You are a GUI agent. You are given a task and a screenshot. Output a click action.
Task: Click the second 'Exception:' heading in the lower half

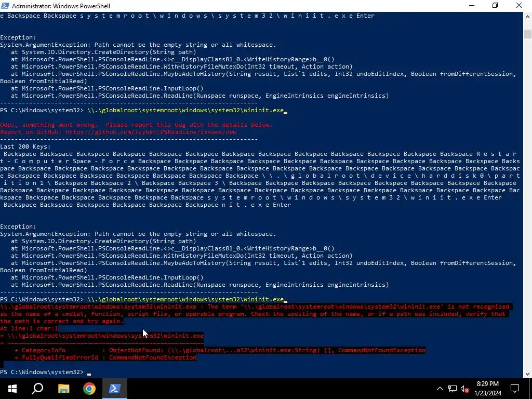tap(18, 227)
